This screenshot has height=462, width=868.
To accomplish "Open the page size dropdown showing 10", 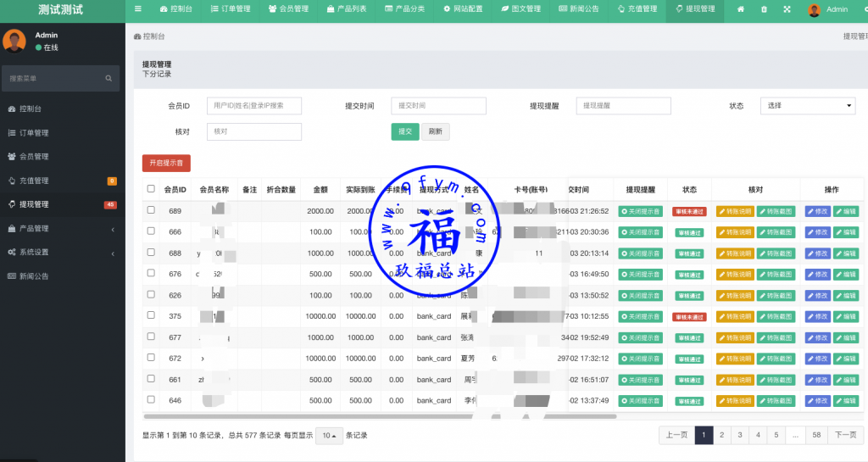I will [329, 436].
